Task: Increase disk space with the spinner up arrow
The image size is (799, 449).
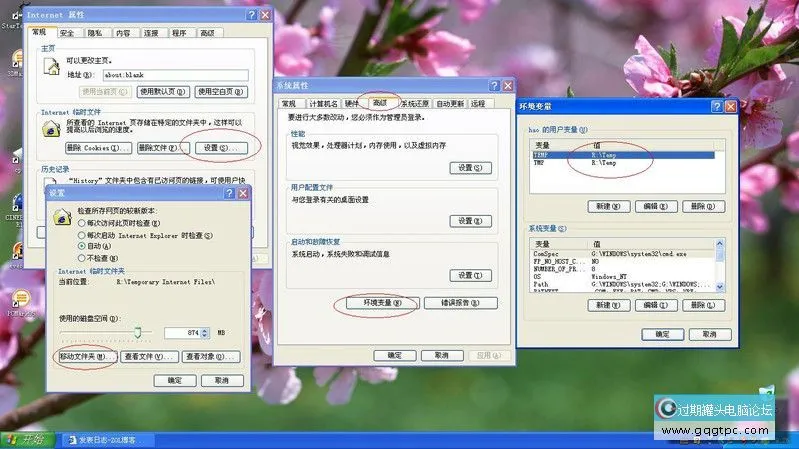Action: click(x=205, y=330)
